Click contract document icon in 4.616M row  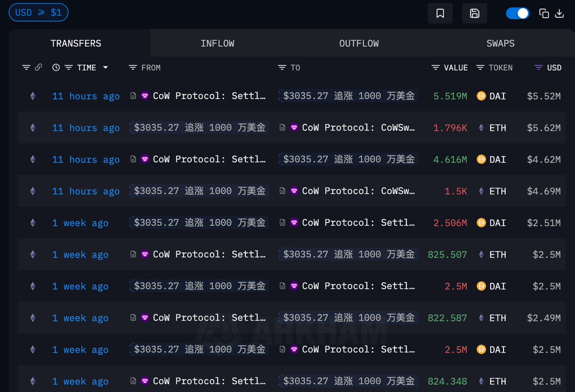point(133,159)
